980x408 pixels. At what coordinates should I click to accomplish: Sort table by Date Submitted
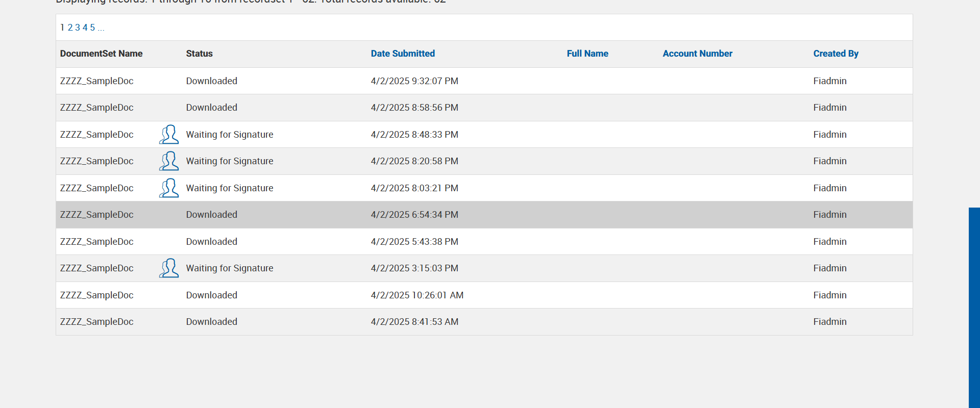pos(403,54)
